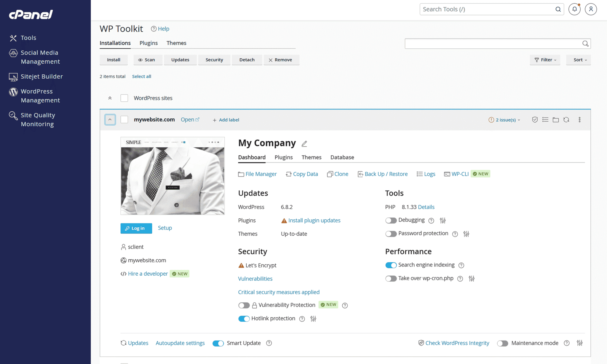The image size is (607, 364).
Task: Open the Back Up / Restore link
Action: [x=386, y=174]
